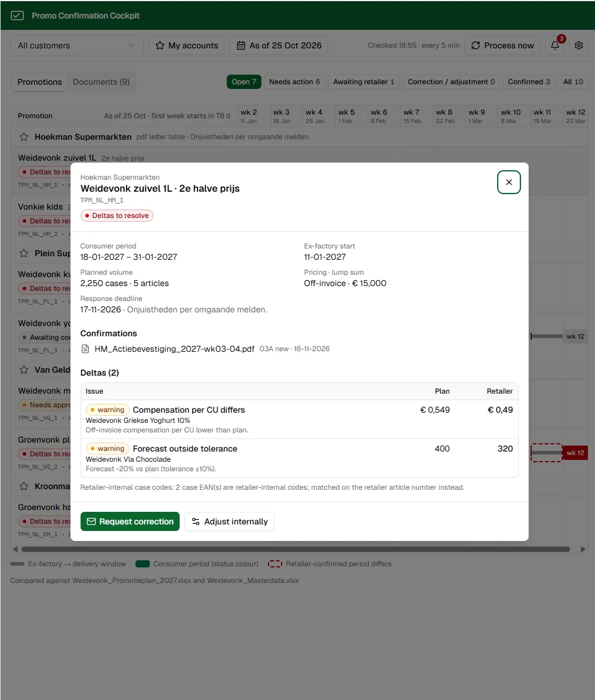
Task: Click the Plan forecast value 400
Action: point(442,449)
